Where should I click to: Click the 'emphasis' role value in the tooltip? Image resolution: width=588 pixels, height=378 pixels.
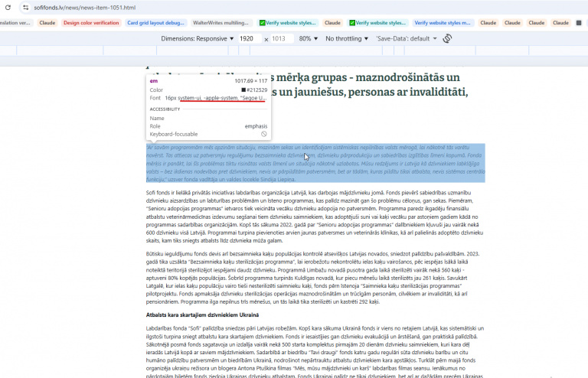pyautogui.click(x=256, y=126)
